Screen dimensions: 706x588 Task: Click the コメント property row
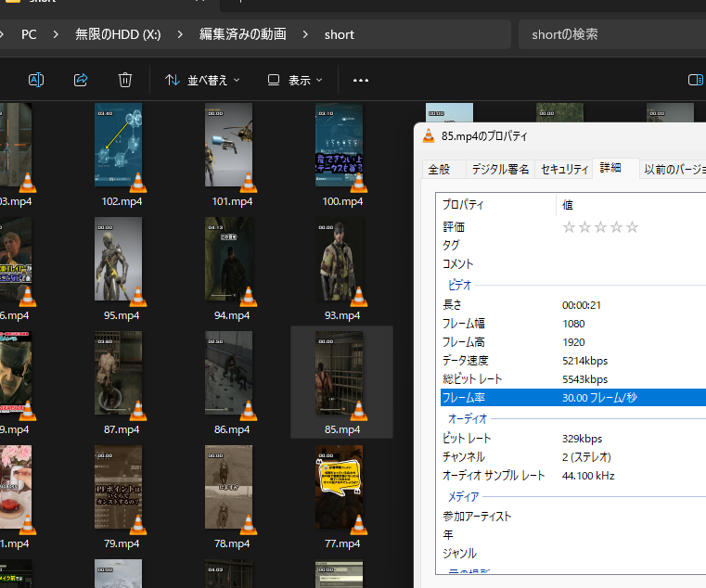click(573, 263)
